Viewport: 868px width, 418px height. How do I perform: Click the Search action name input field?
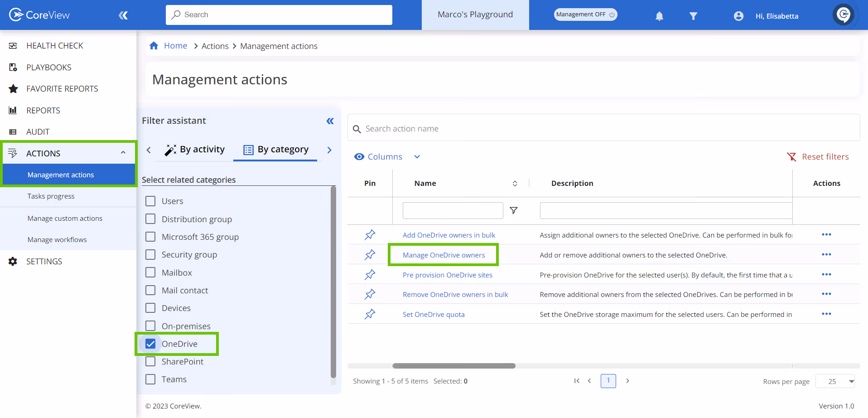click(x=498, y=128)
